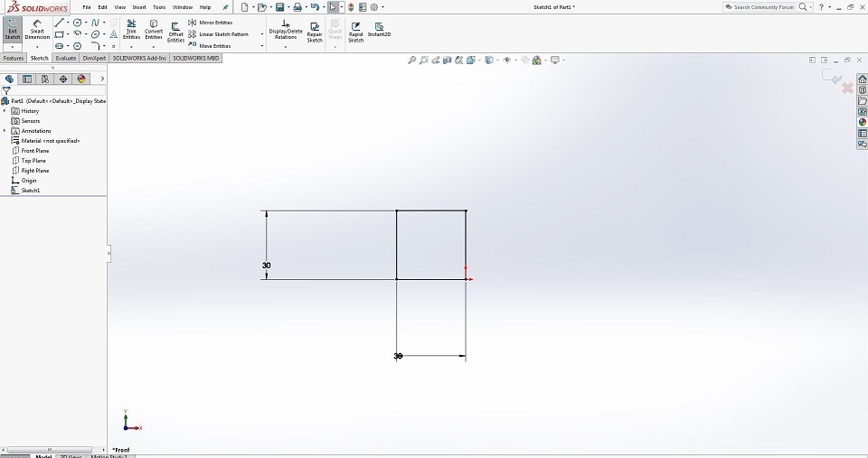The height and width of the screenshot is (458, 868).
Task: Select the Ellipse sketch tool
Action: tap(95, 34)
